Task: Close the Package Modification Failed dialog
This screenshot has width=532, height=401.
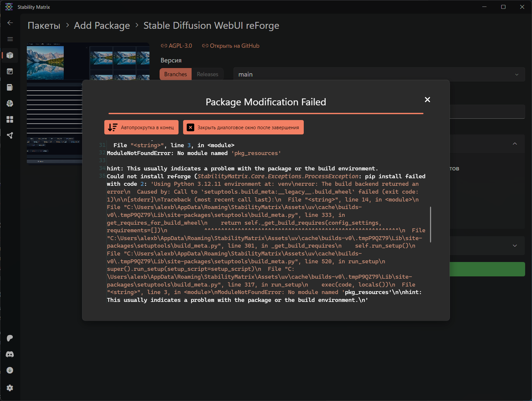Action: [x=427, y=100]
